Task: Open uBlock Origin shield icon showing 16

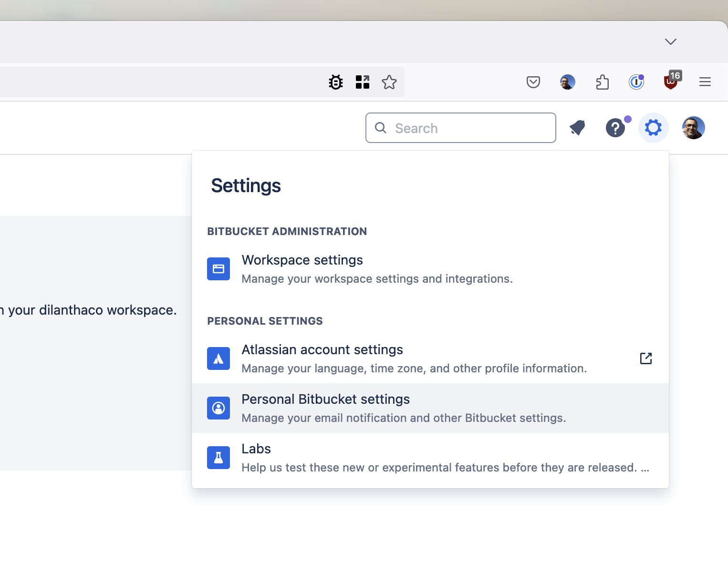Action: click(672, 81)
